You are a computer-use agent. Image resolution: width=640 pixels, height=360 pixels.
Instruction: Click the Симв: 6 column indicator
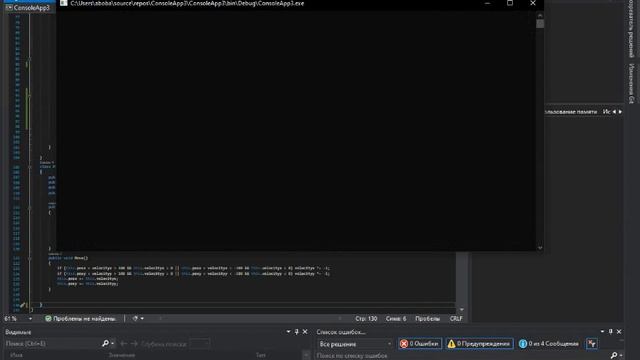pyautogui.click(x=396, y=319)
